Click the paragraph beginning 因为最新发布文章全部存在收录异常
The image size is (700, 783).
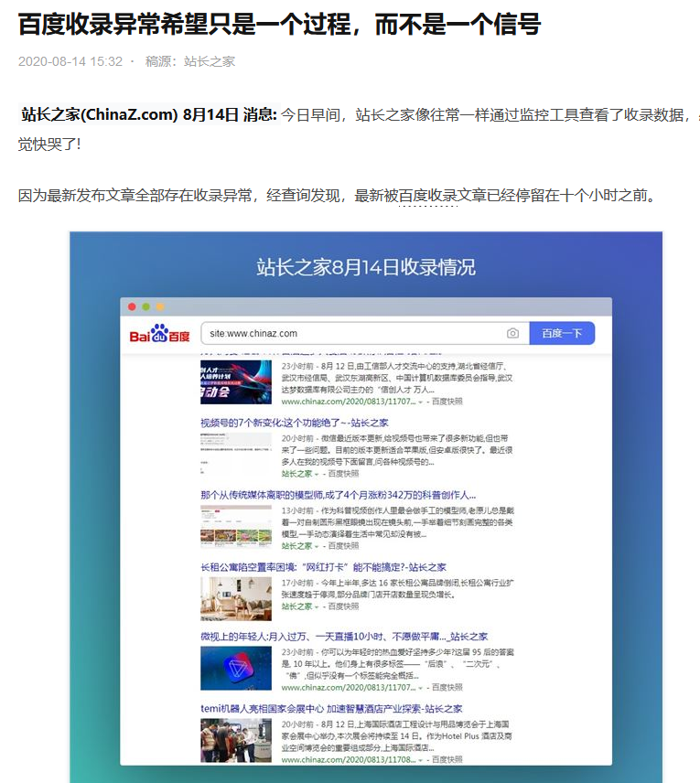338,195
